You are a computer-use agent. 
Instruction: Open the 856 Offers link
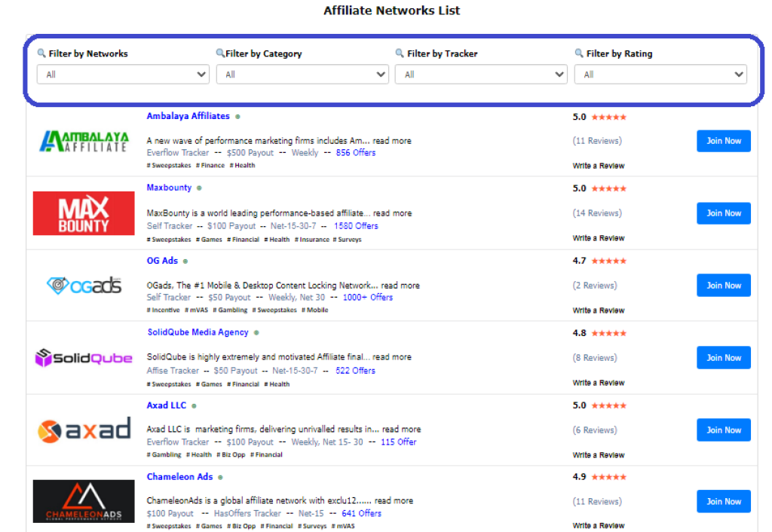coord(356,152)
